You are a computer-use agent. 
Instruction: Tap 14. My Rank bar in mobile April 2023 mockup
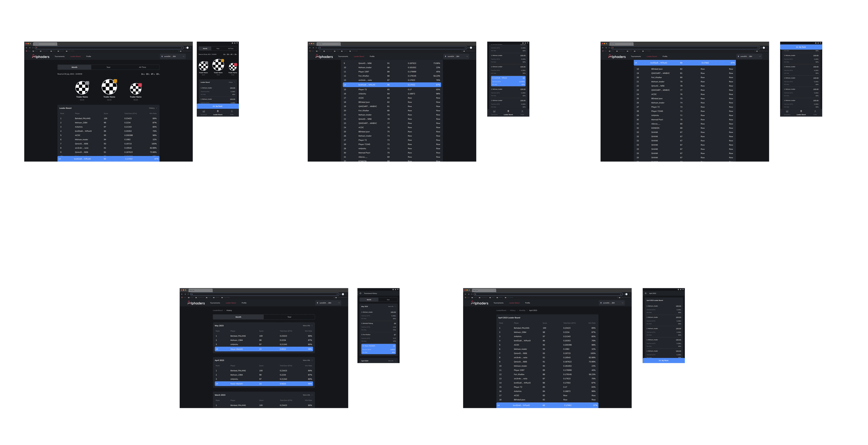click(x=663, y=361)
